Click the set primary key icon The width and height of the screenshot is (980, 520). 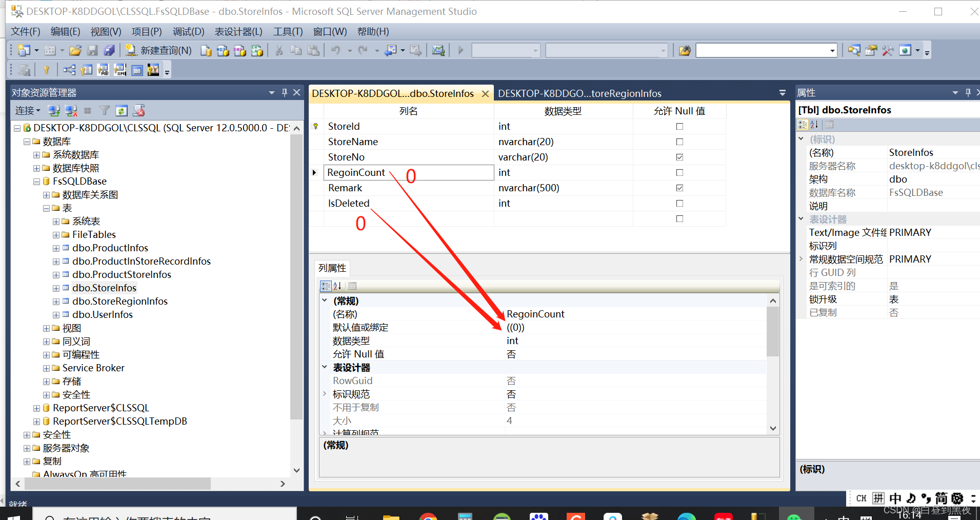(46, 70)
